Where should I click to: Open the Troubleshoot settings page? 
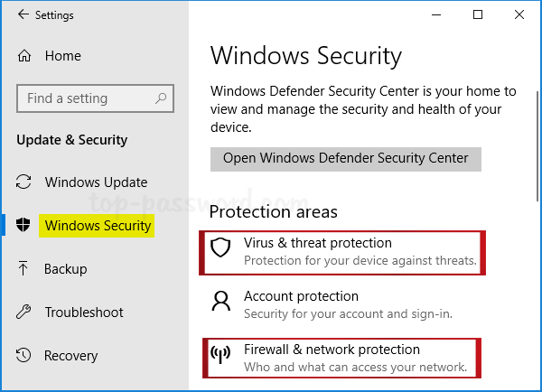[x=84, y=313]
